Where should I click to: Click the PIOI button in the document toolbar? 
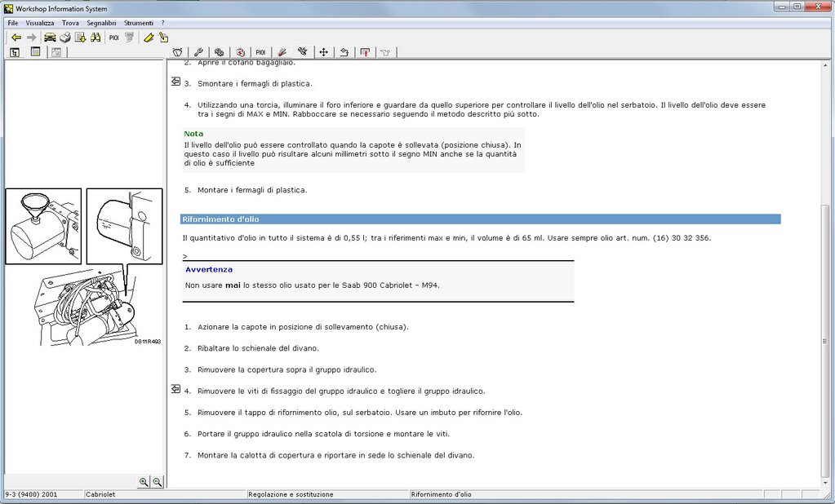point(260,52)
